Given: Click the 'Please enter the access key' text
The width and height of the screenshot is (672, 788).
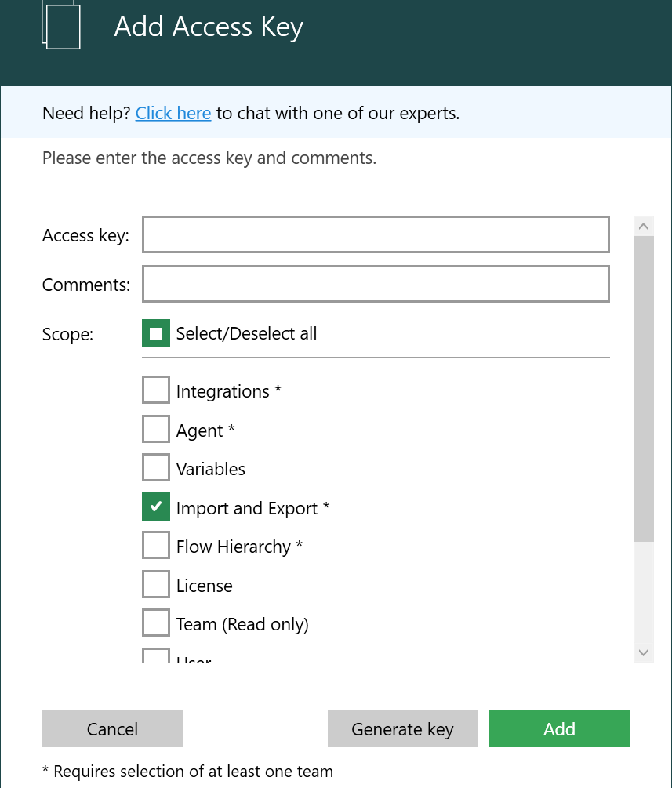Looking at the screenshot, I should tap(209, 158).
